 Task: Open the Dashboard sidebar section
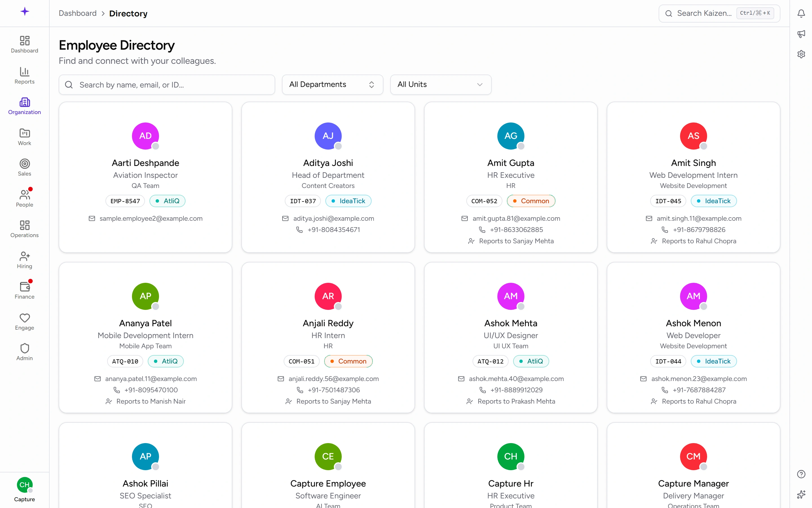[25, 45]
